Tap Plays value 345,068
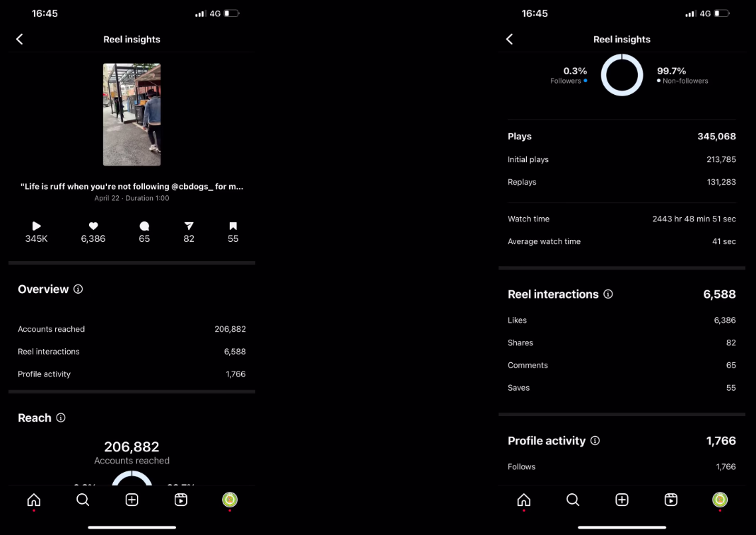This screenshot has width=756, height=535. click(x=716, y=137)
